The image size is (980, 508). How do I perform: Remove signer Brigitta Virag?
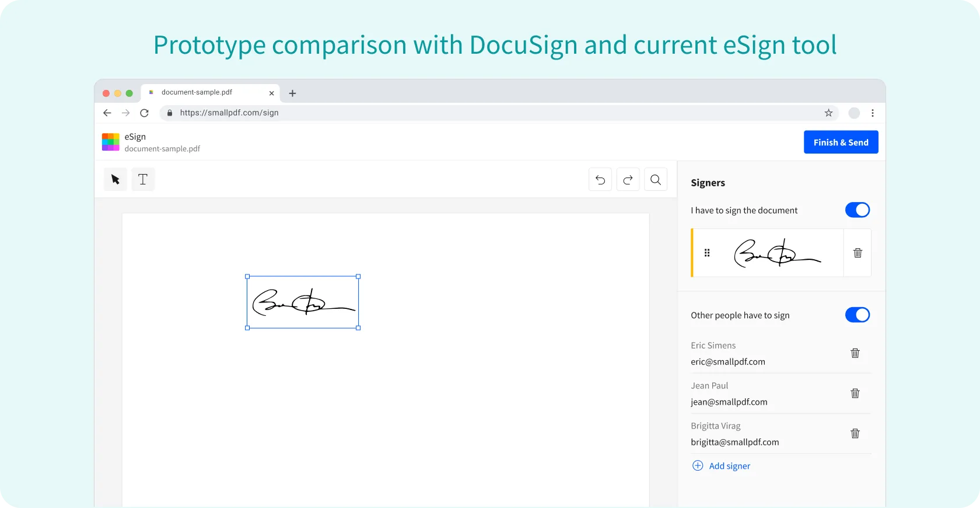point(855,433)
